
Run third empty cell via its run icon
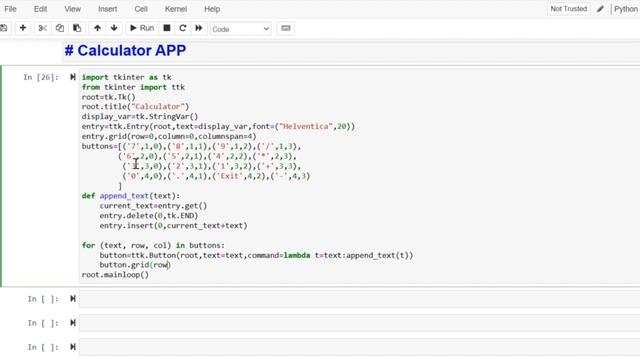click(73, 347)
